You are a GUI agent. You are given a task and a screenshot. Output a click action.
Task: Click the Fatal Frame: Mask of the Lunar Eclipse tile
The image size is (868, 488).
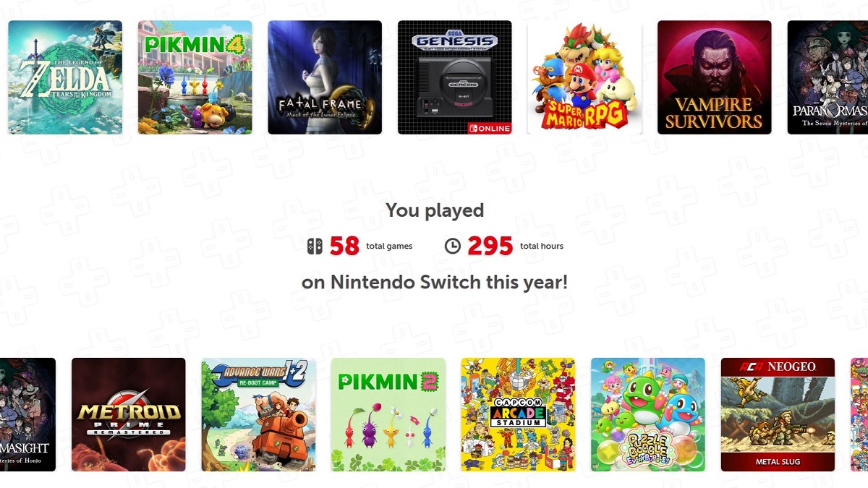pyautogui.click(x=324, y=76)
